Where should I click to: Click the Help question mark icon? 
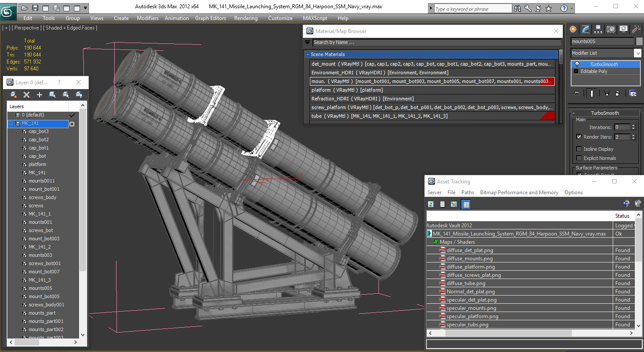pos(564,8)
